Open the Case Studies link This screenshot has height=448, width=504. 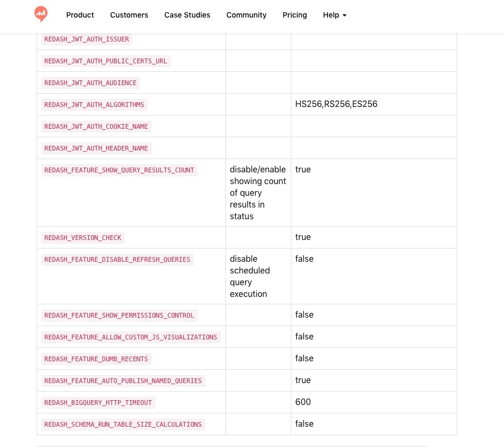tap(187, 15)
